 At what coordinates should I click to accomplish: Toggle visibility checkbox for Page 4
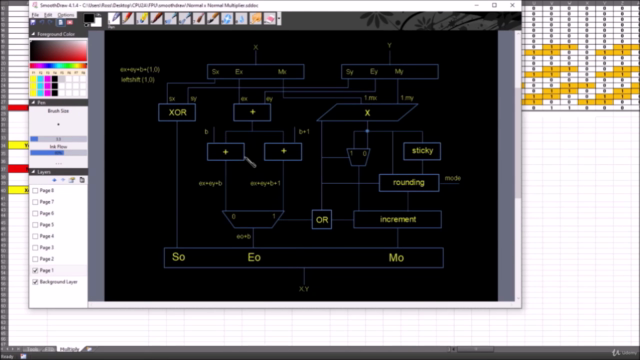pos(35,236)
